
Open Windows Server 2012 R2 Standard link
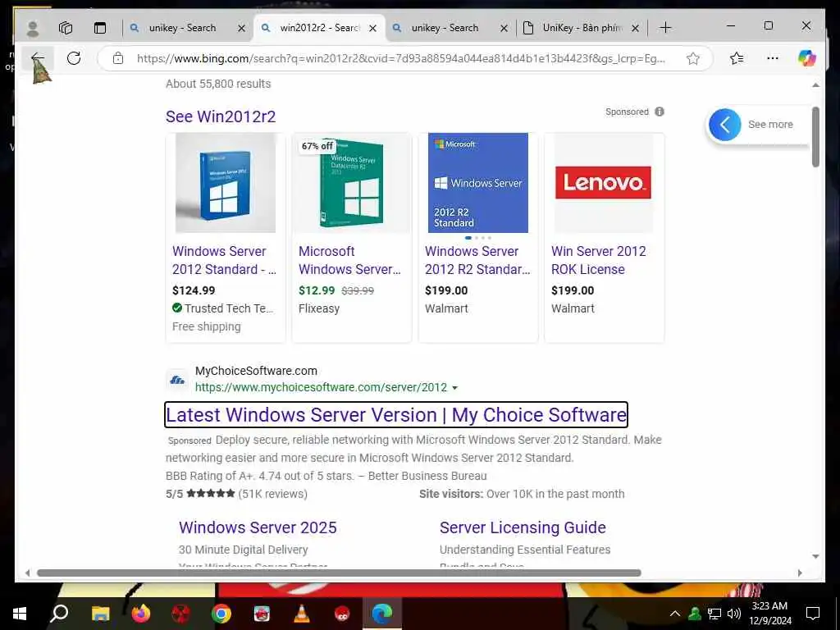coord(477,260)
